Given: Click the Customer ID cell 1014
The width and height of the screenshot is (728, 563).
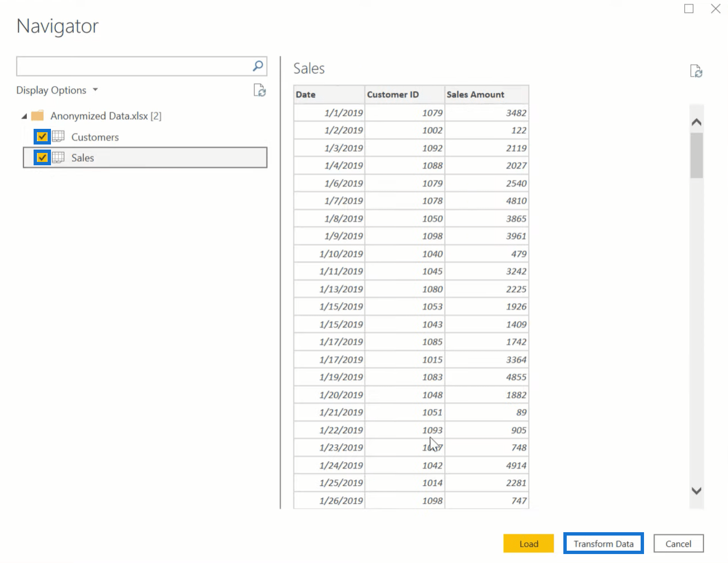Looking at the screenshot, I should (405, 483).
